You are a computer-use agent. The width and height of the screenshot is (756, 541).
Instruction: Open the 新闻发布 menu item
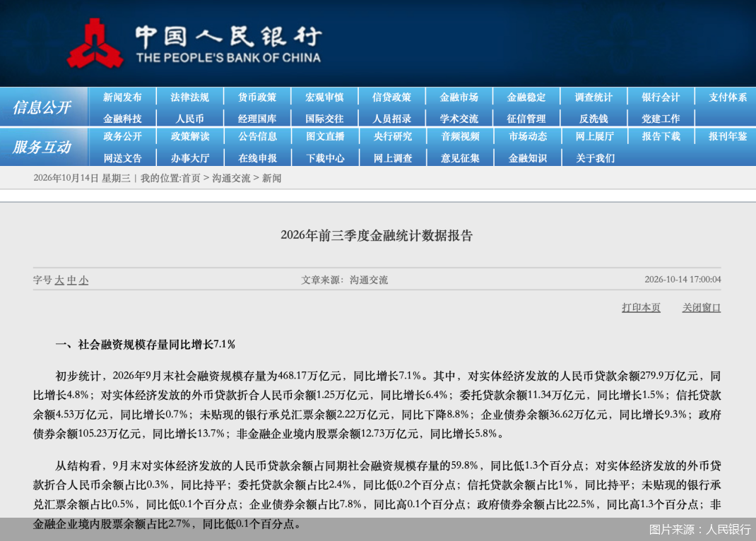point(122,97)
